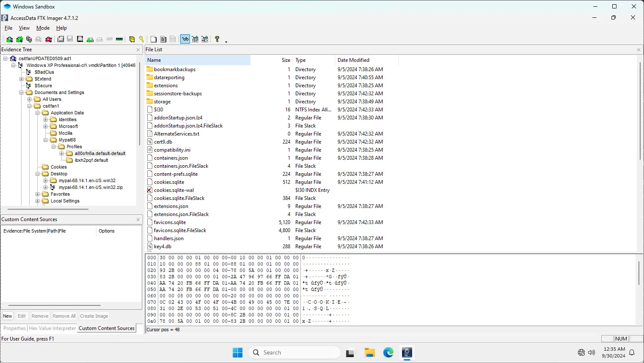Screen dimensions: 644x363
Task: Open File Explorer from the taskbar
Action: [370, 352]
